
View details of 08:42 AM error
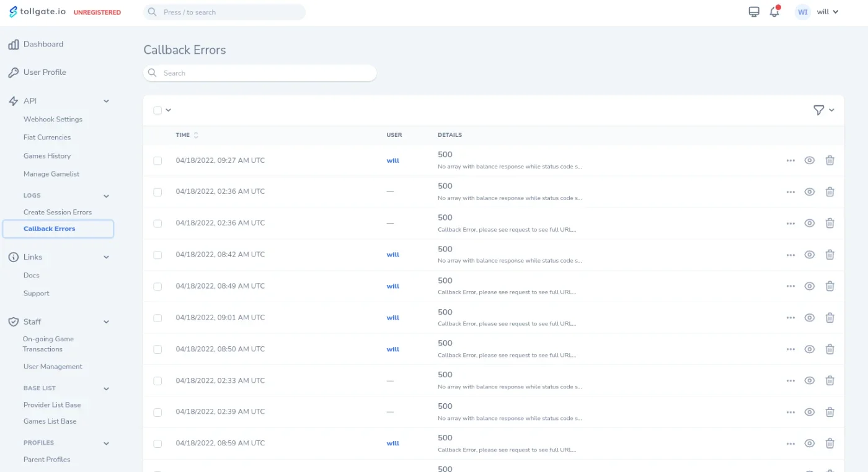[809, 255]
